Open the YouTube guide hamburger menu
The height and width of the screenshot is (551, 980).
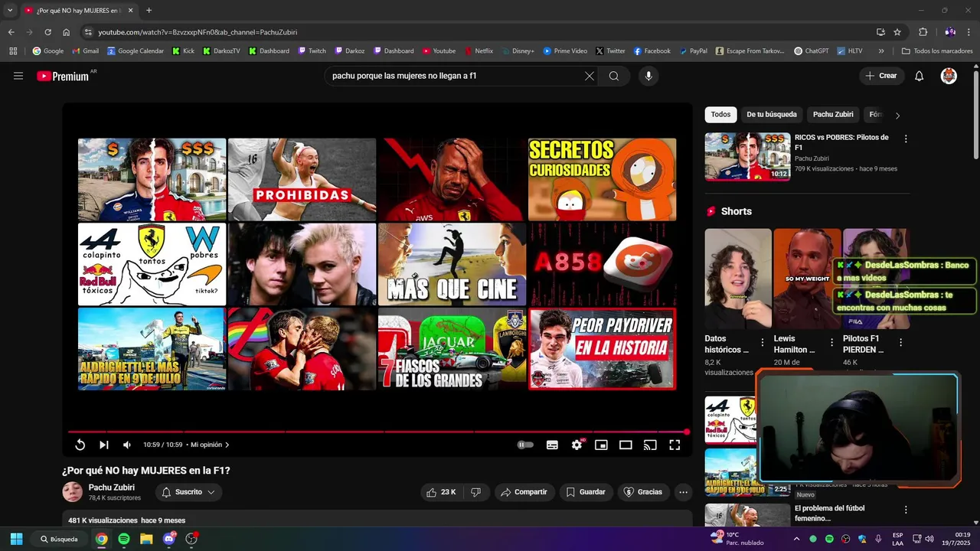[18, 76]
